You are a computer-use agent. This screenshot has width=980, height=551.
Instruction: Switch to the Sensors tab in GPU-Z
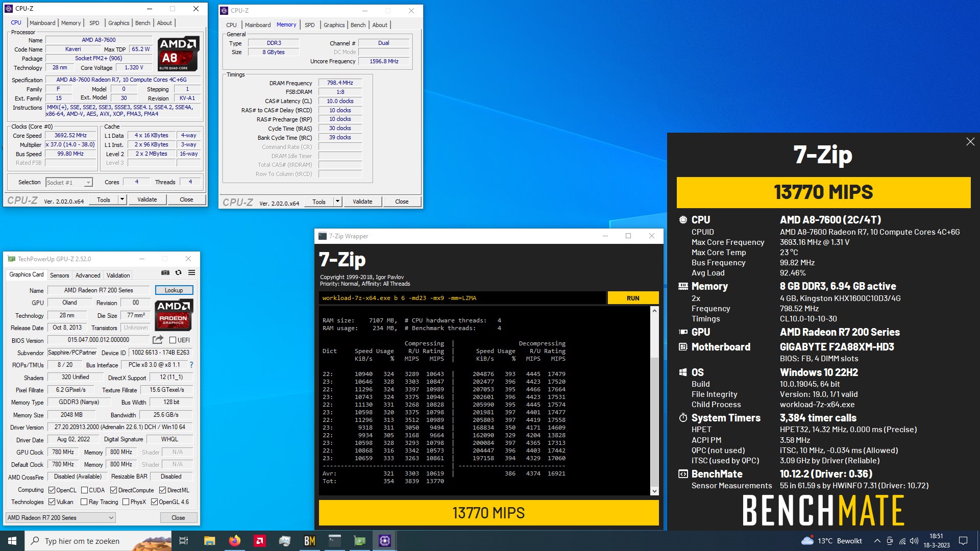coord(60,275)
